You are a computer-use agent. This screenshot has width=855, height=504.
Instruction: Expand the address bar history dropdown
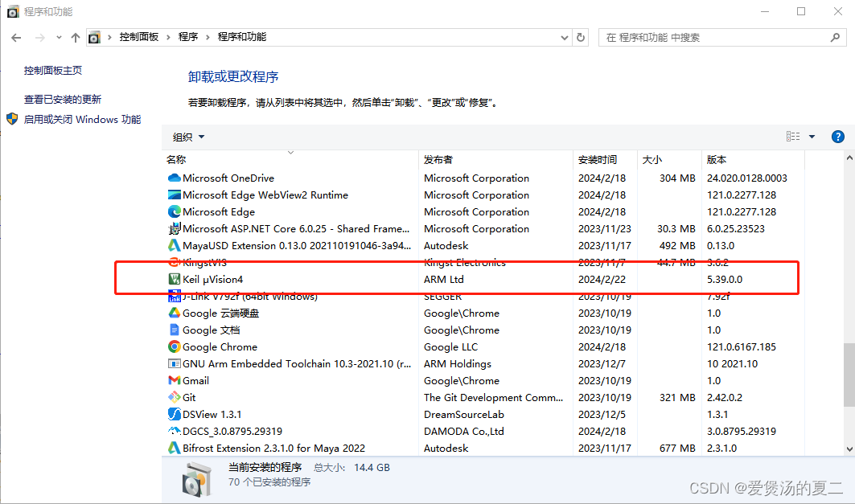[565, 38]
